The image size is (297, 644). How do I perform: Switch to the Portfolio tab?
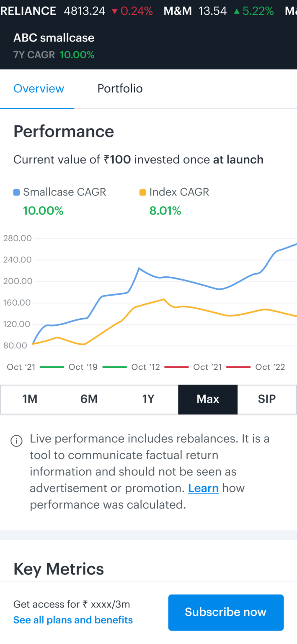click(120, 88)
